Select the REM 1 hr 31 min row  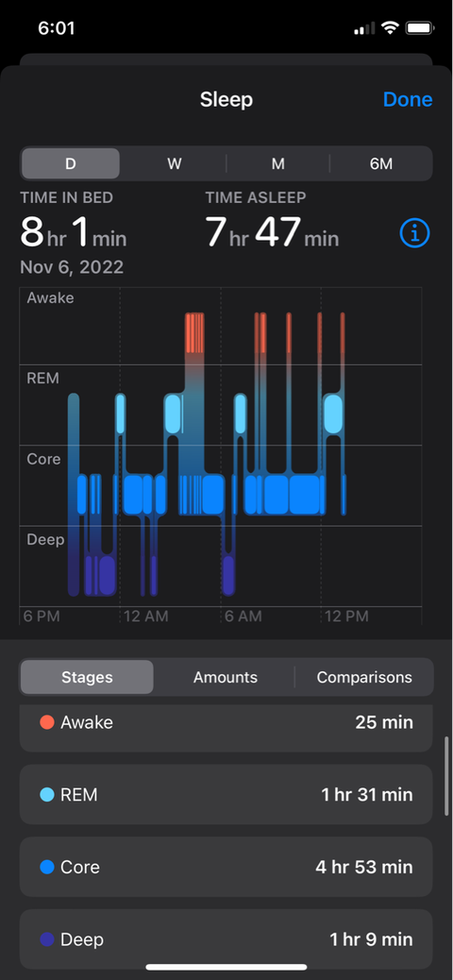(x=226, y=795)
